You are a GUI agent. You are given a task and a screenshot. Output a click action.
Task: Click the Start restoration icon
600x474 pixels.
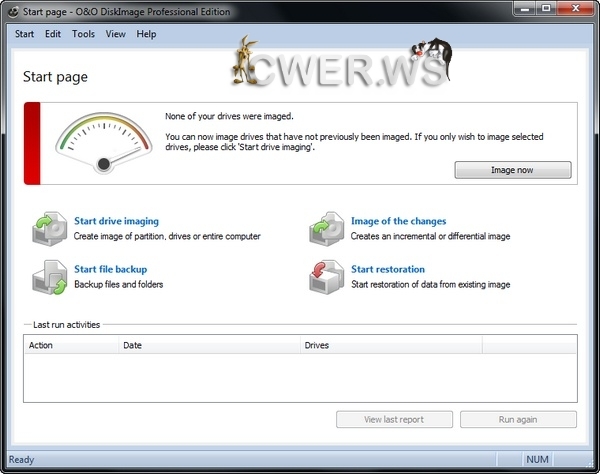coord(326,276)
